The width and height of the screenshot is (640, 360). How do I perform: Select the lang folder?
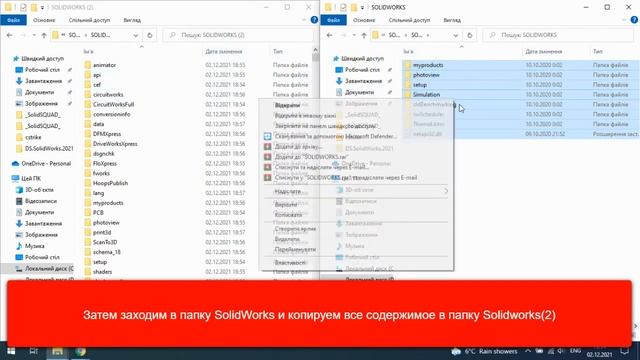98,193
